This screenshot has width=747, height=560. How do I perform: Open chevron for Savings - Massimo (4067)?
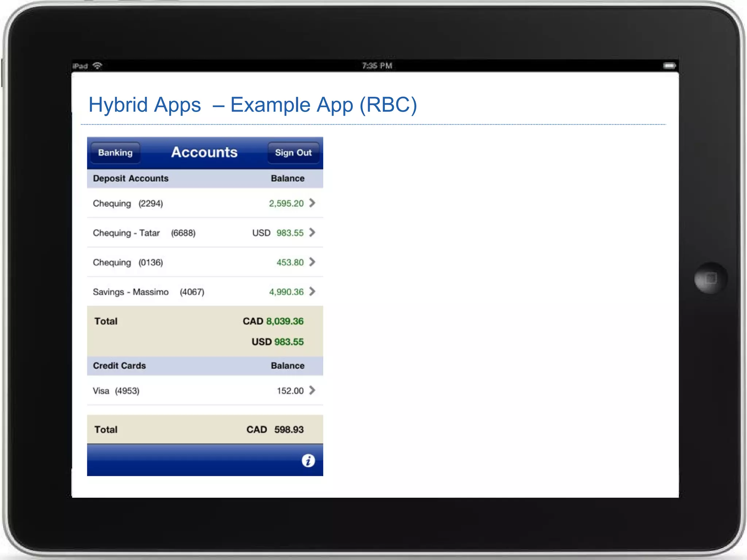312,292
